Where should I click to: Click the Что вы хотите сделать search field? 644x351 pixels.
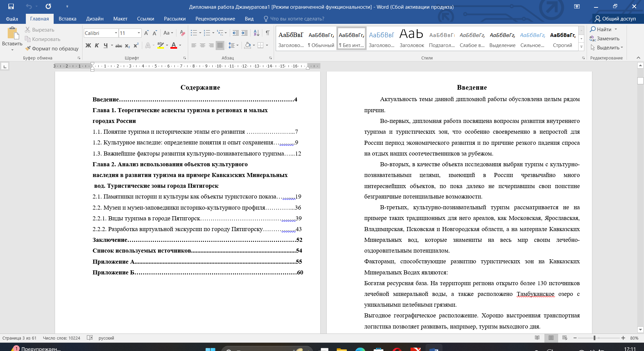coord(297,19)
